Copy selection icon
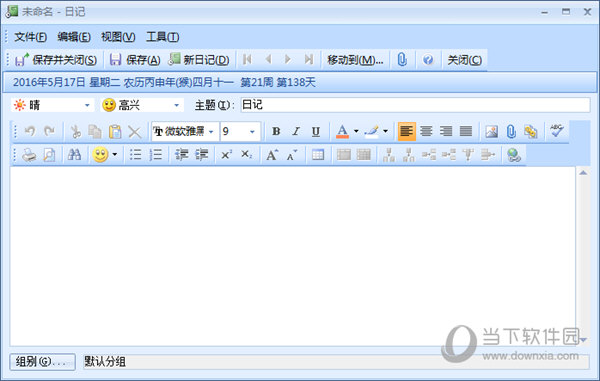The image size is (600, 381). (x=95, y=132)
